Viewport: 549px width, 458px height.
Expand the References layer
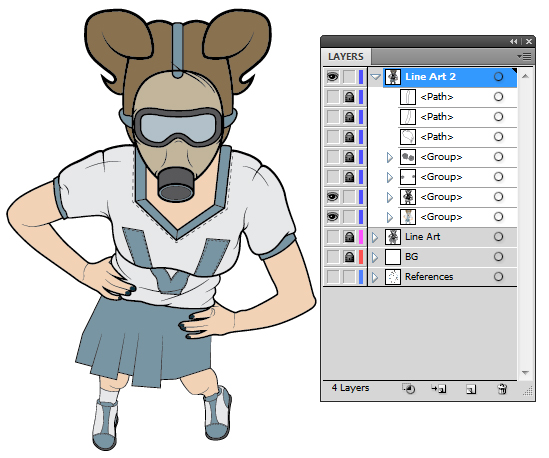point(375,277)
